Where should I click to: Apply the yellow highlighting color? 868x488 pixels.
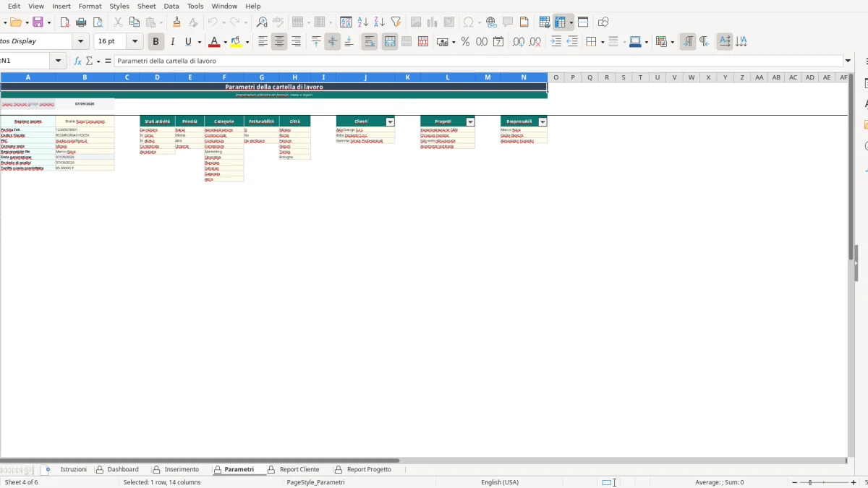237,42
